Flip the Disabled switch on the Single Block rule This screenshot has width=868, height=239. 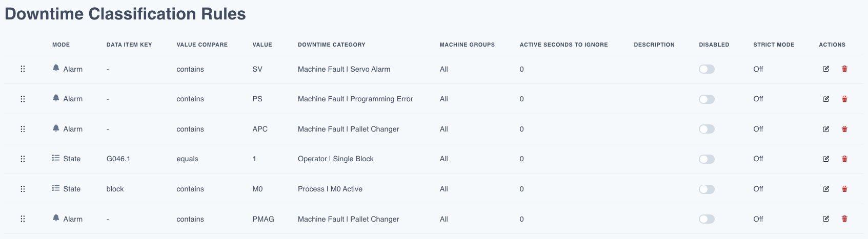click(x=706, y=159)
